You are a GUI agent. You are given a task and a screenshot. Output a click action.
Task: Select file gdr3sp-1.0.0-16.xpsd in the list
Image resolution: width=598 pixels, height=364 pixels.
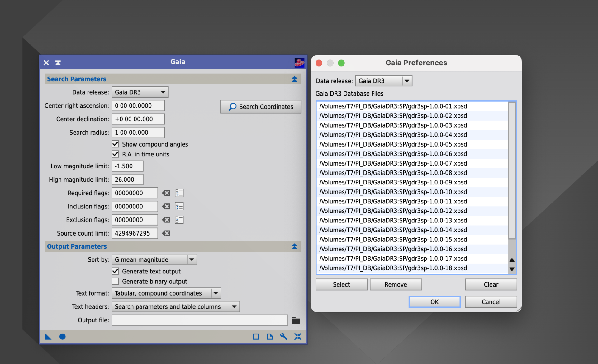pos(412,249)
